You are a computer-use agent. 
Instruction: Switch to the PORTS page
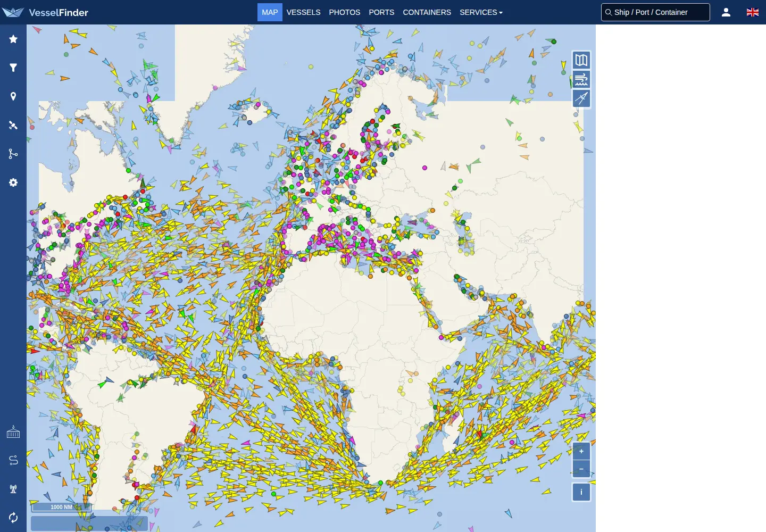[x=381, y=12]
